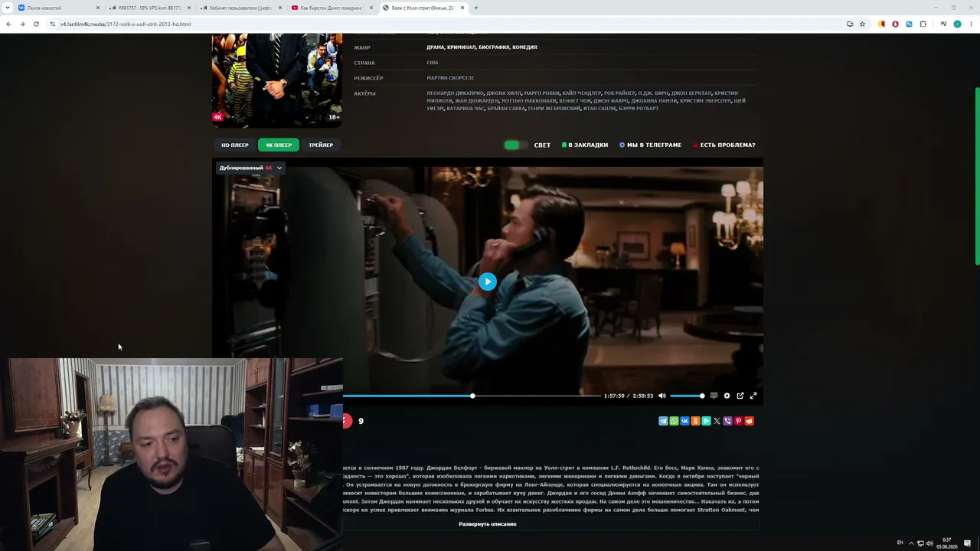This screenshot has height=551, width=980.
Task: Open the Chrome three-dot menu
Action: pos(971,24)
